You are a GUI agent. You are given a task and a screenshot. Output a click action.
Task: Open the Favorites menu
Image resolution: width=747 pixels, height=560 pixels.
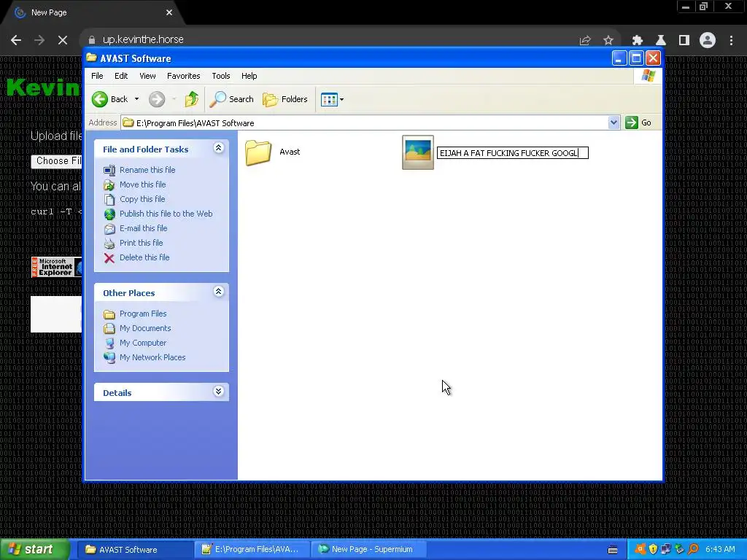183,76
